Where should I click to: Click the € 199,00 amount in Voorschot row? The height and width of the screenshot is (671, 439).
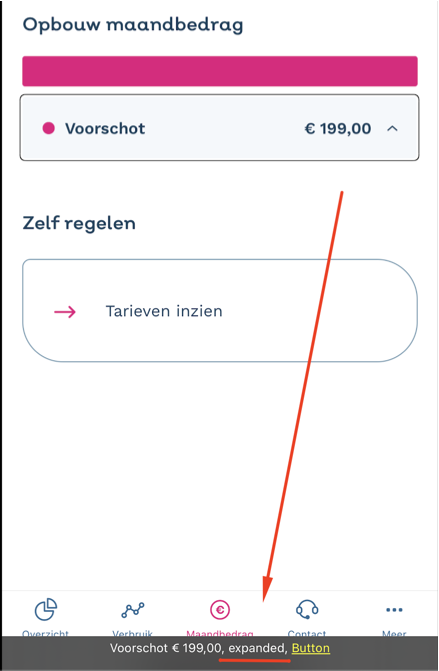[338, 128]
